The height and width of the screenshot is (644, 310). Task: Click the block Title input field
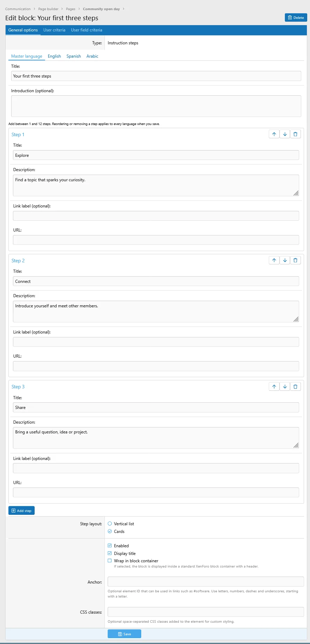[x=156, y=76]
